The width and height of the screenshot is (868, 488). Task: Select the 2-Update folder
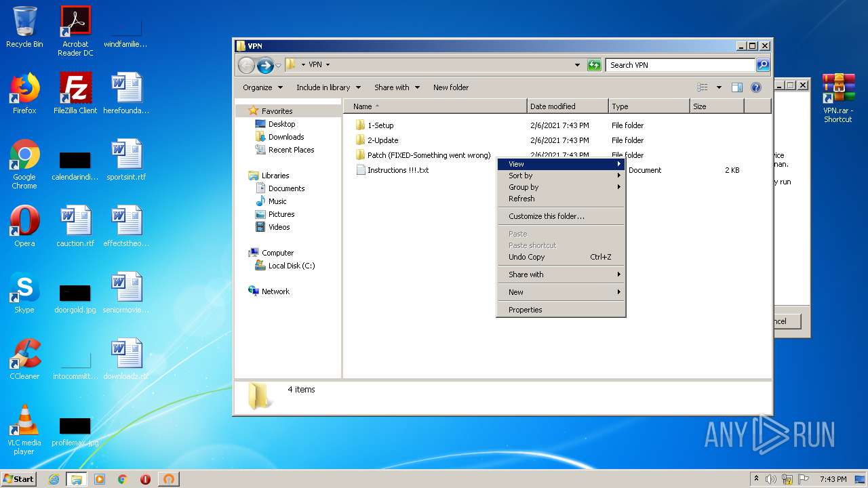tap(377, 140)
